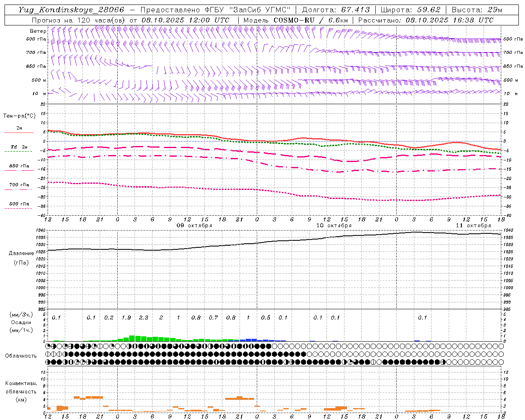Click the 700 гПа temperature legend entry
The height and width of the screenshot is (420, 525).
19,185
